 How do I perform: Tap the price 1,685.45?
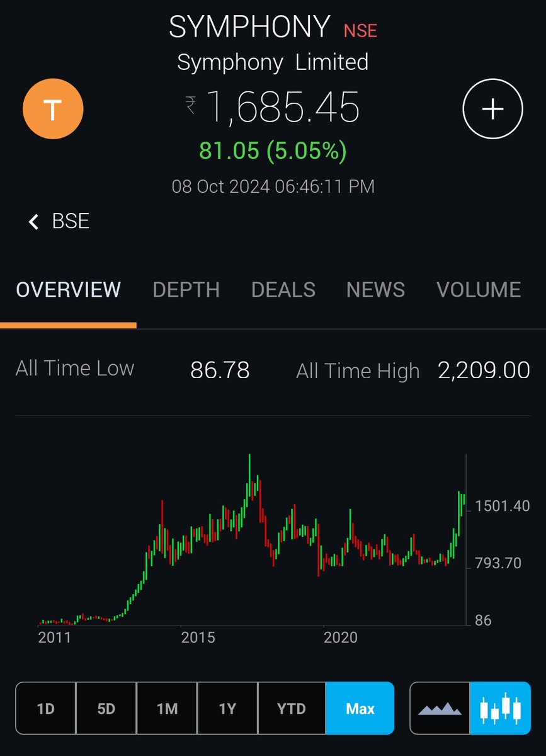(283, 106)
